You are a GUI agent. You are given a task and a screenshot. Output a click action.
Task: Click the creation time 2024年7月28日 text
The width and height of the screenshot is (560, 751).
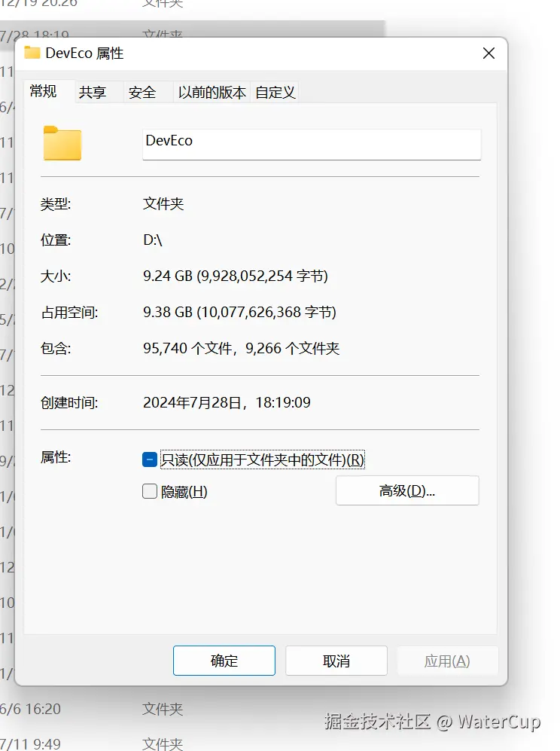click(227, 402)
